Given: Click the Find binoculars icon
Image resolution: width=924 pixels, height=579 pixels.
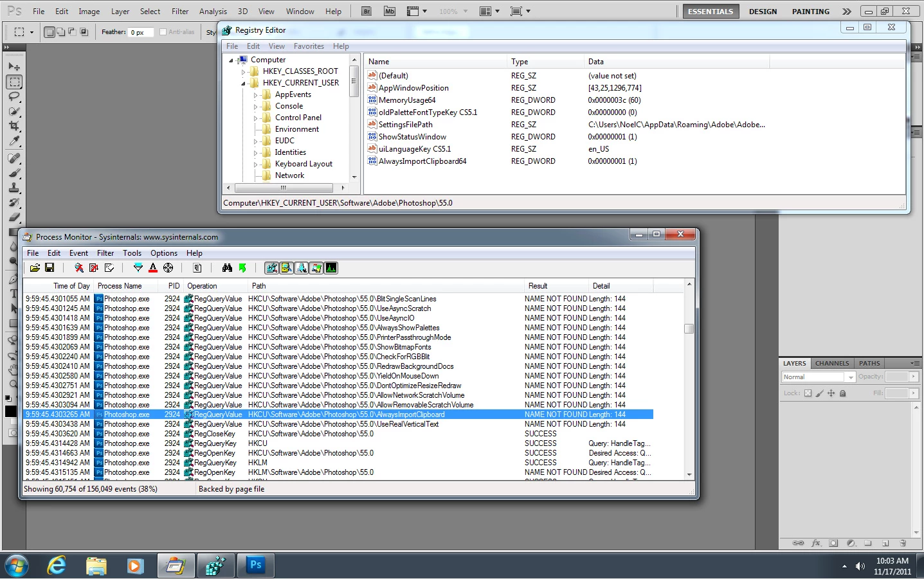Looking at the screenshot, I should click(x=227, y=268).
